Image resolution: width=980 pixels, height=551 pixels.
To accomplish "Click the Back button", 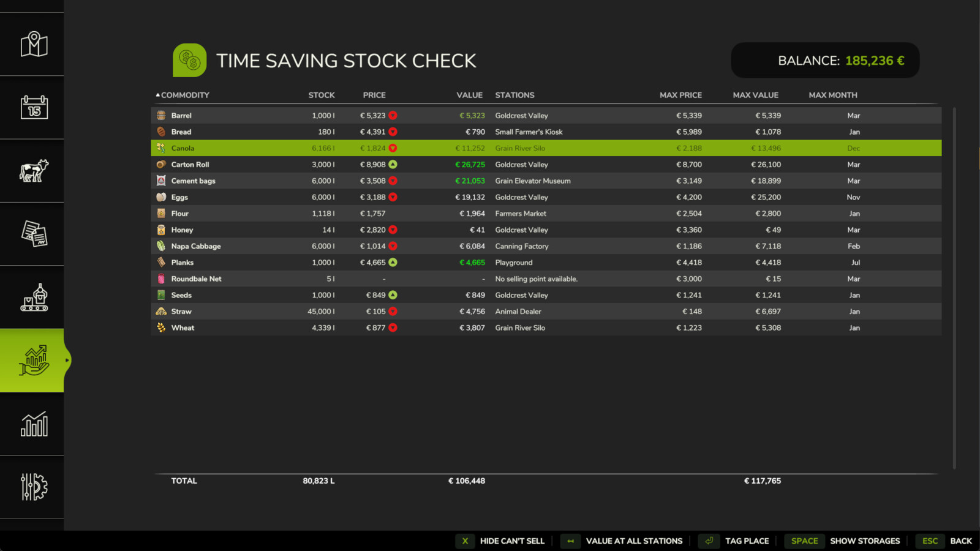I will click(959, 541).
